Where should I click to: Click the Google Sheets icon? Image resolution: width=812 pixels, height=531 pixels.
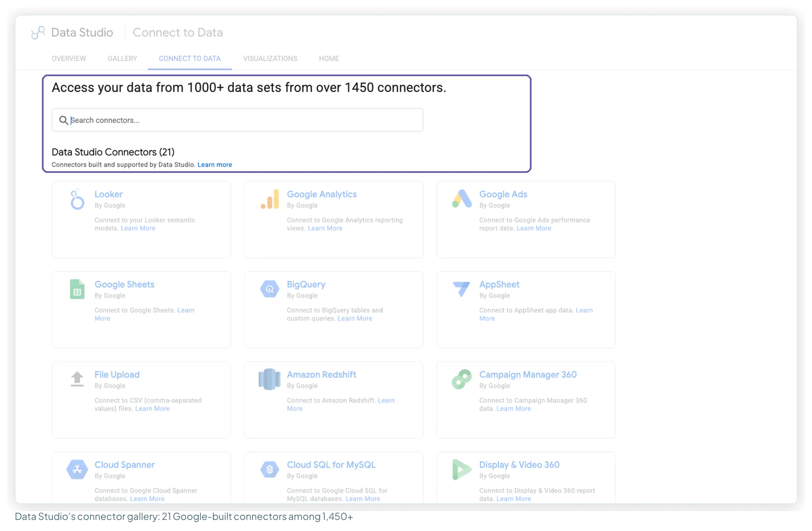click(x=77, y=289)
